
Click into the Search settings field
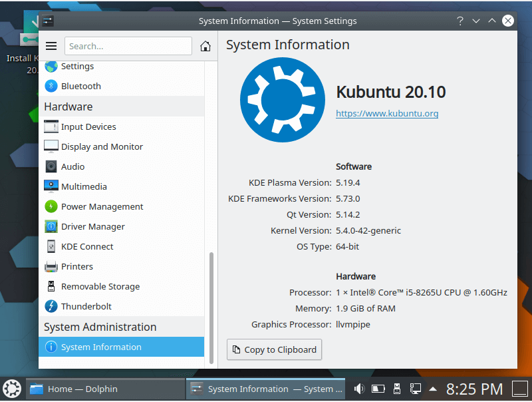click(128, 46)
